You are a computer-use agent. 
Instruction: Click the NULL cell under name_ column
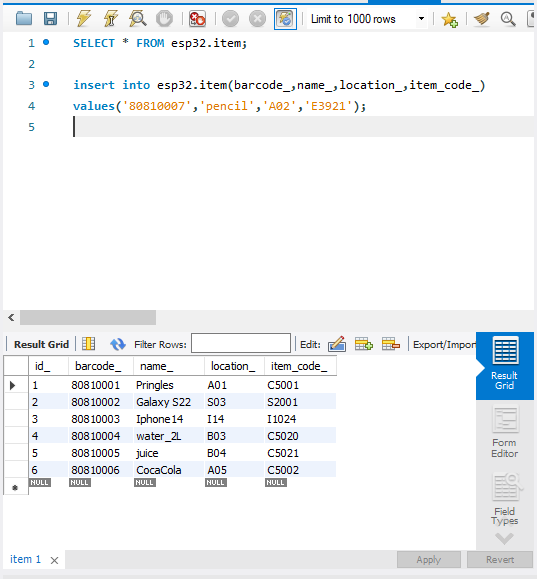(144, 482)
